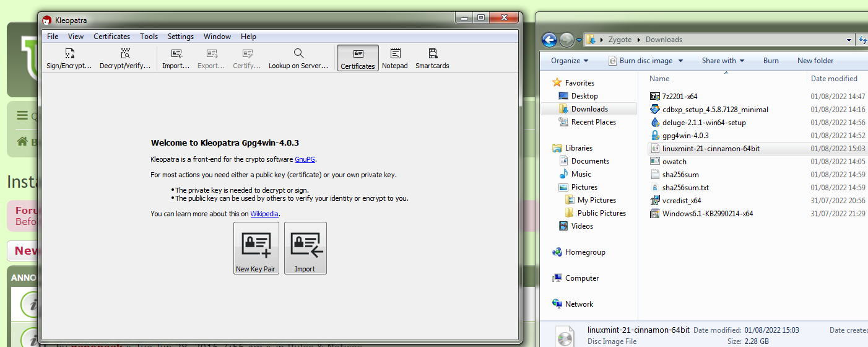Sort files by Date modified column
Screen dimensions: 868x347
(x=834, y=79)
